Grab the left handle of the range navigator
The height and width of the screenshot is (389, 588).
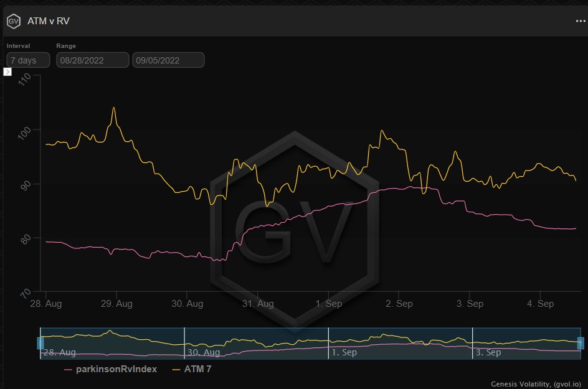40,343
